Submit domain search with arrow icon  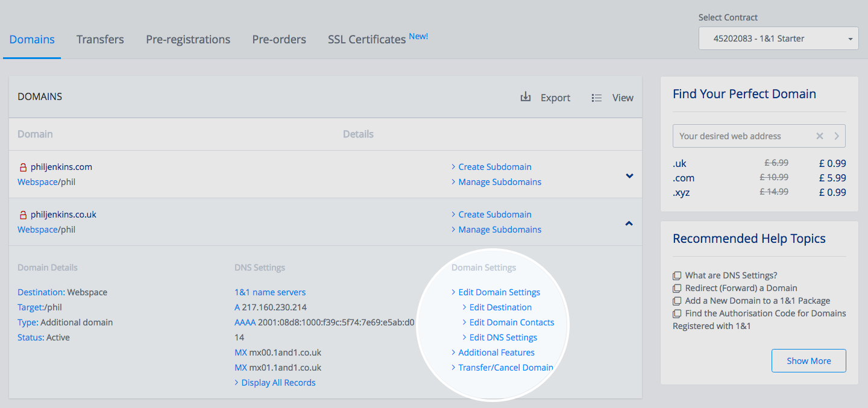837,136
